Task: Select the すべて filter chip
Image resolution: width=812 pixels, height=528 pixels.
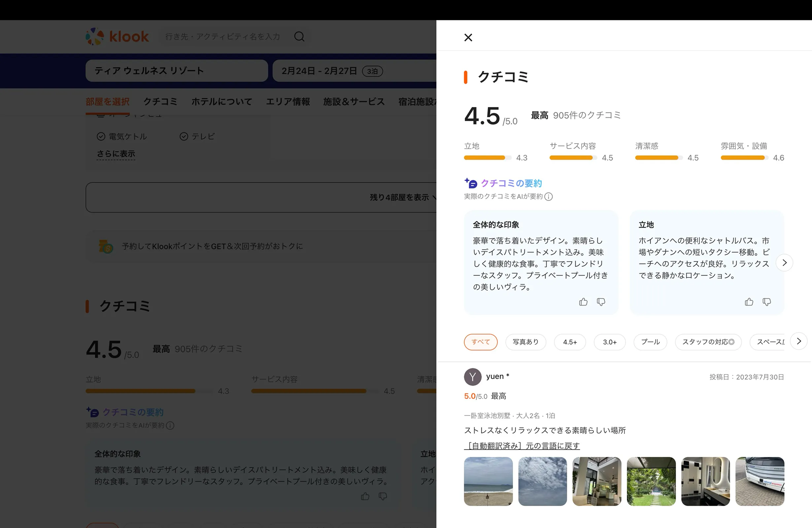Action: tap(481, 342)
